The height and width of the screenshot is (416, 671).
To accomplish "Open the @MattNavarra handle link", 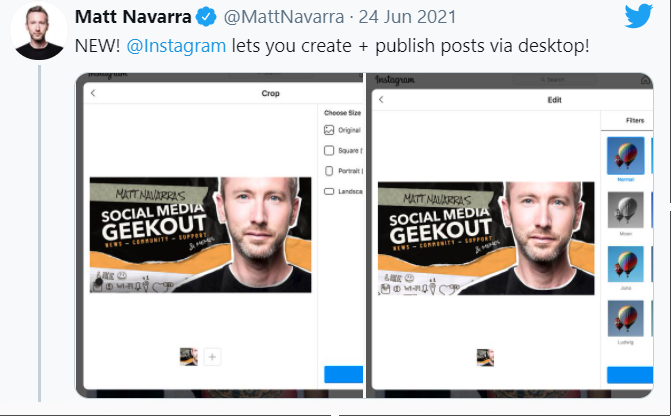I will pyautogui.click(x=284, y=17).
